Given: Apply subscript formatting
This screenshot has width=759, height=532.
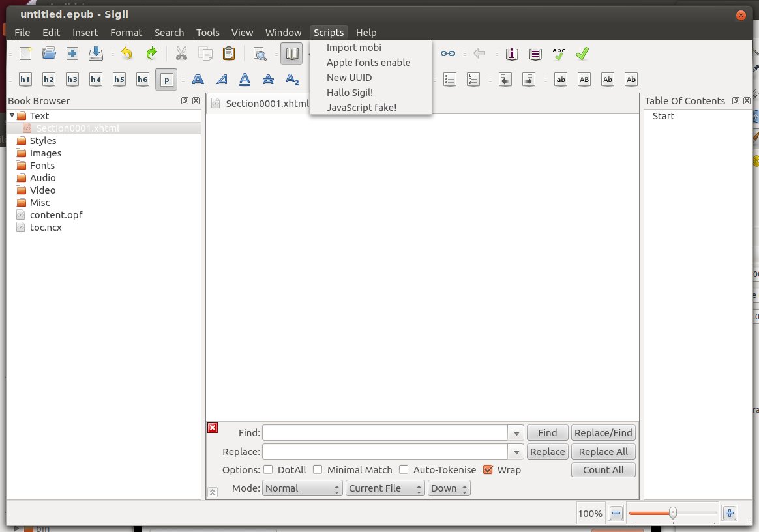Looking at the screenshot, I should [292, 80].
